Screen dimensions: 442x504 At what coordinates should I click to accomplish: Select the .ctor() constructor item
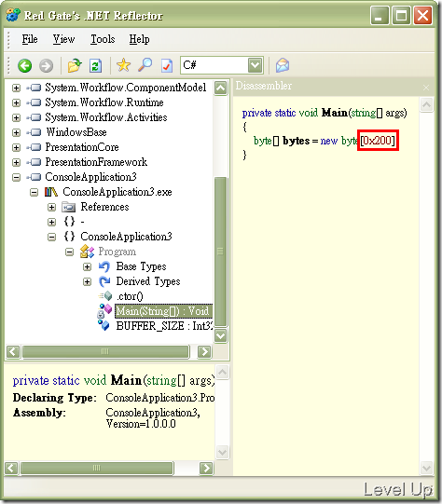[x=130, y=296]
